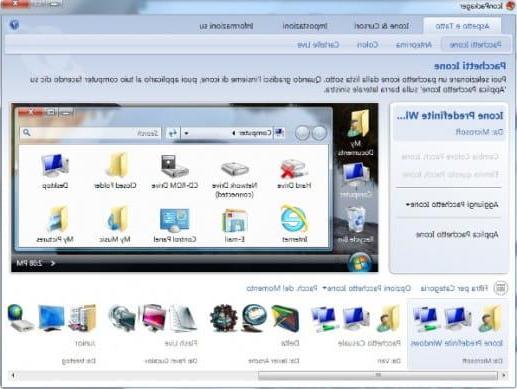517x389 pixels.
Task: Click the Computer address path in the preview
Action: point(253,133)
